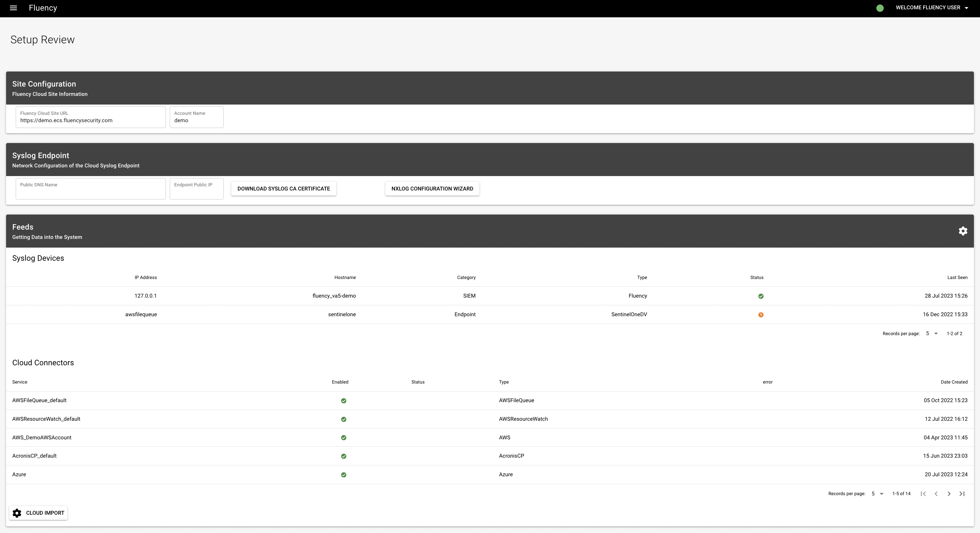This screenshot has width=980, height=533.
Task: Click the SentinelOneDV type cell
Action: coord(629,314)
